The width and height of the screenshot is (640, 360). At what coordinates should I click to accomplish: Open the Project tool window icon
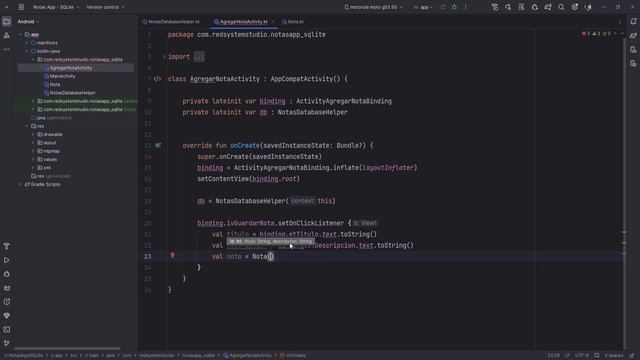[x=7, y=22]
